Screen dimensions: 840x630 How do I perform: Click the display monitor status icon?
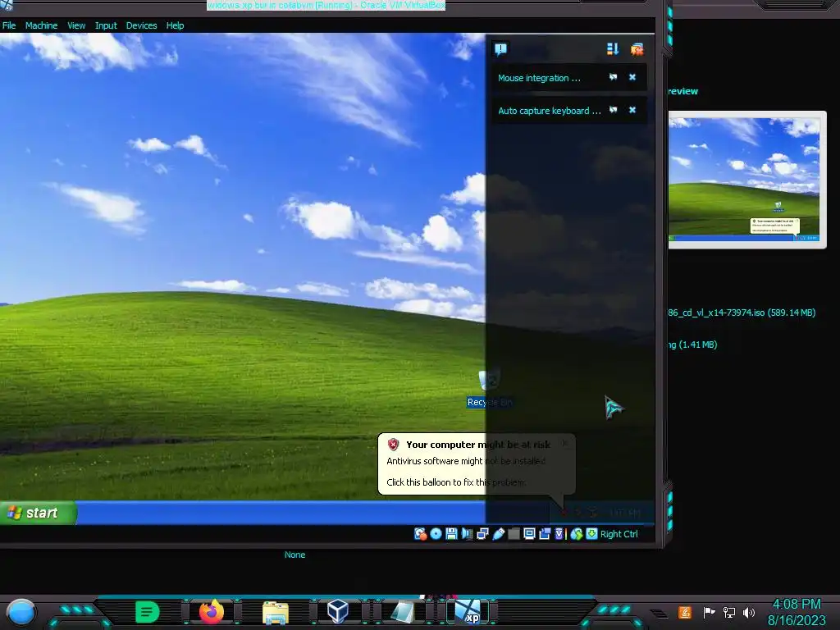(x=529, y=533)
